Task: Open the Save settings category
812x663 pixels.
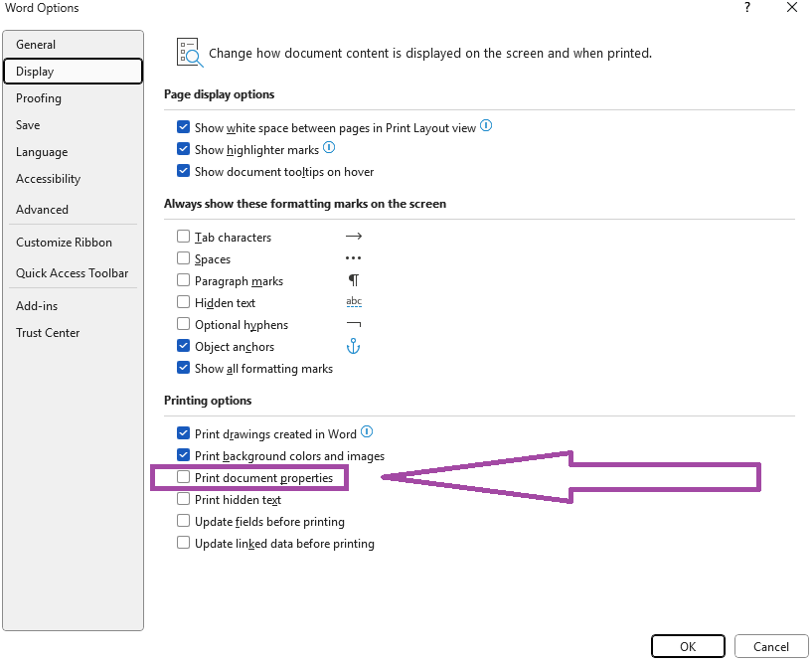Action: [x=73, y=125]
